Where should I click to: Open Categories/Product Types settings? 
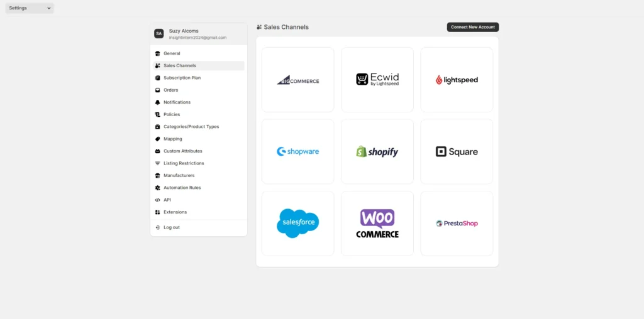coord(191,127)
